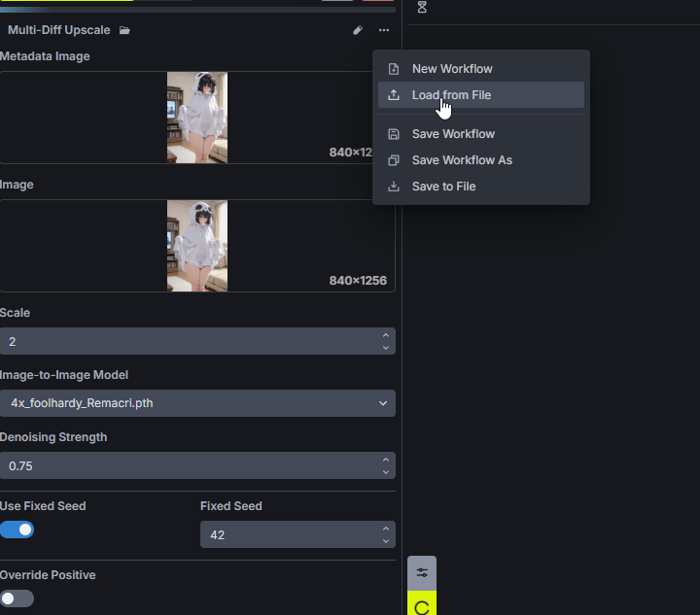Select Save Workflow in the menu
The height and width of the screenshot is (615, 700).
pos(453,134)
